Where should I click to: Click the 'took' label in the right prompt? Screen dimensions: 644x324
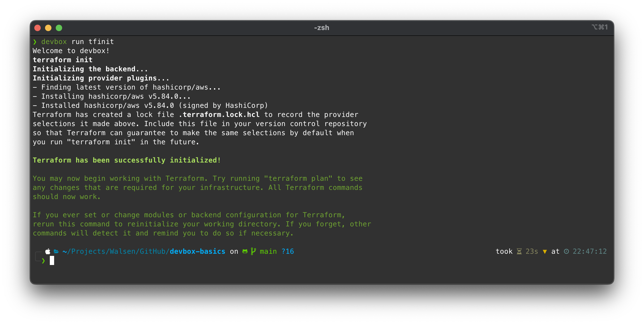(x=504, y=251)
